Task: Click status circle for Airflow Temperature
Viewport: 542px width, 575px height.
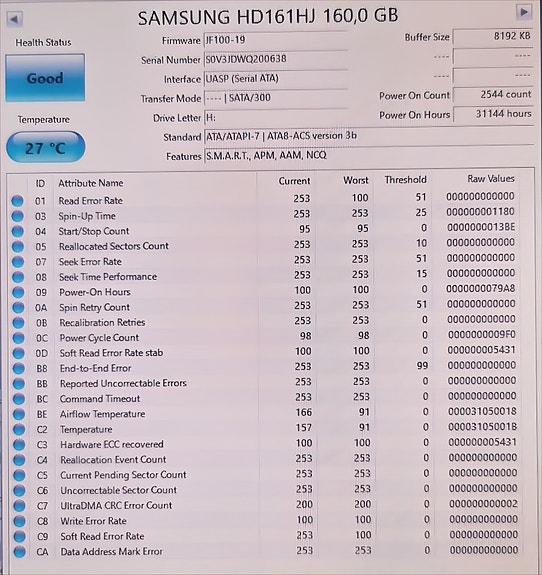Action: pyautogui.click(x=19, y=414)
